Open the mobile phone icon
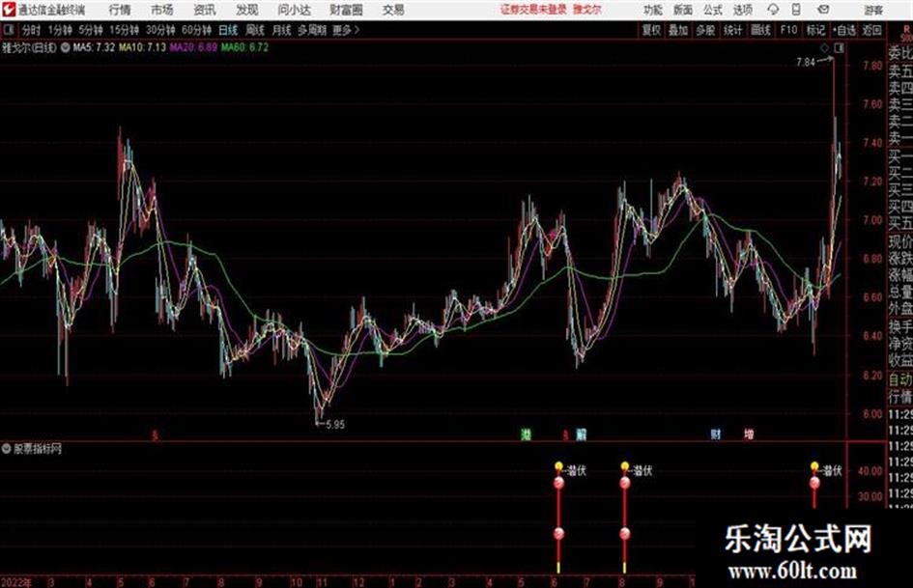 point(796,10)
